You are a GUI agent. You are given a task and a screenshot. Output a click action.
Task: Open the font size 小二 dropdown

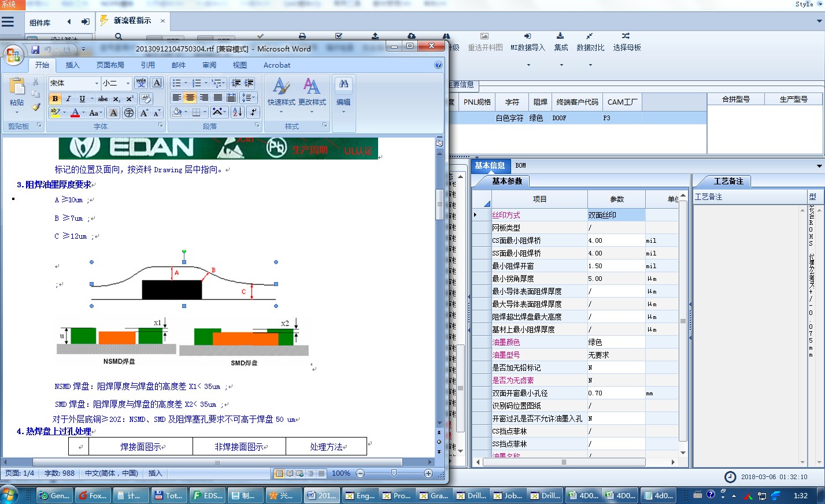(x=128, y=83)
